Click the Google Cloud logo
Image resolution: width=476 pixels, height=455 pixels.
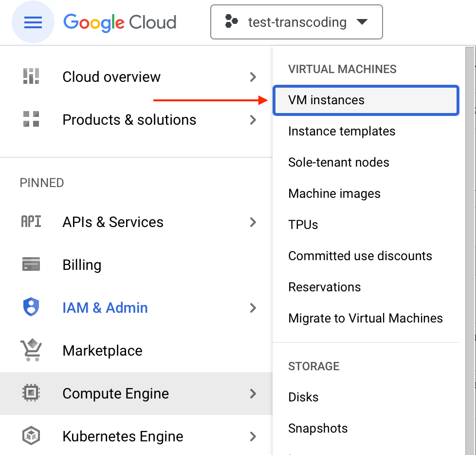coord(120,23)
